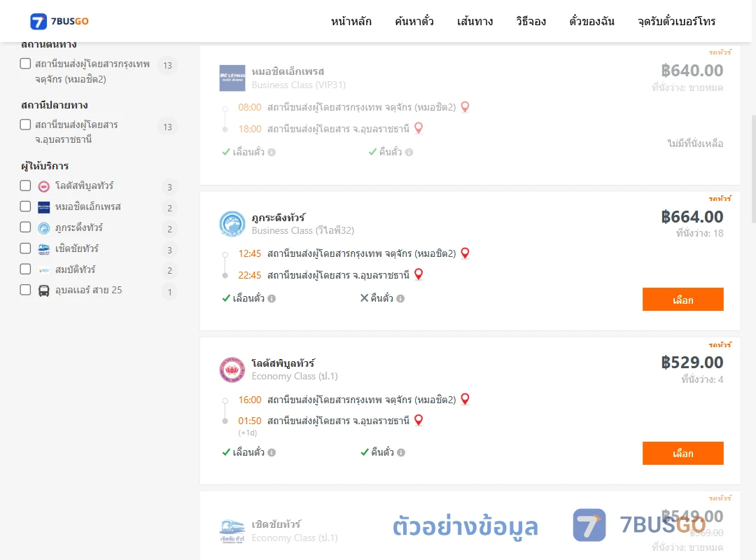Click ไม่มีที่นั่งเหลือ notice text

695,143
